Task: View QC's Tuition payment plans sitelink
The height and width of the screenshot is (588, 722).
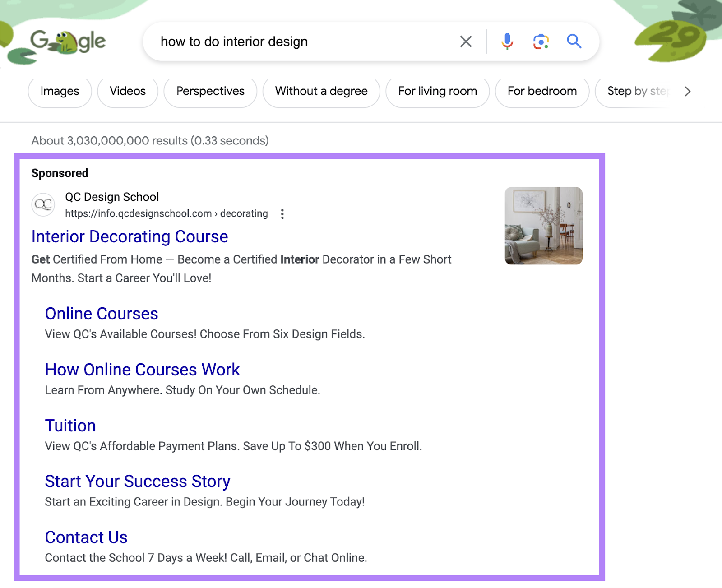Action: 70,425
